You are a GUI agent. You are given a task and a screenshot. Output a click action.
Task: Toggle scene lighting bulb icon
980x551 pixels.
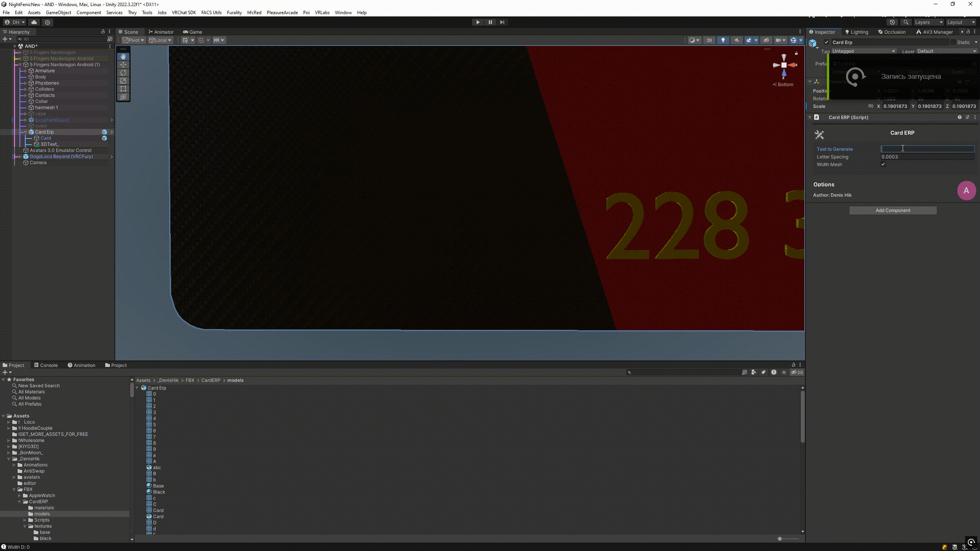coord(723,40)
